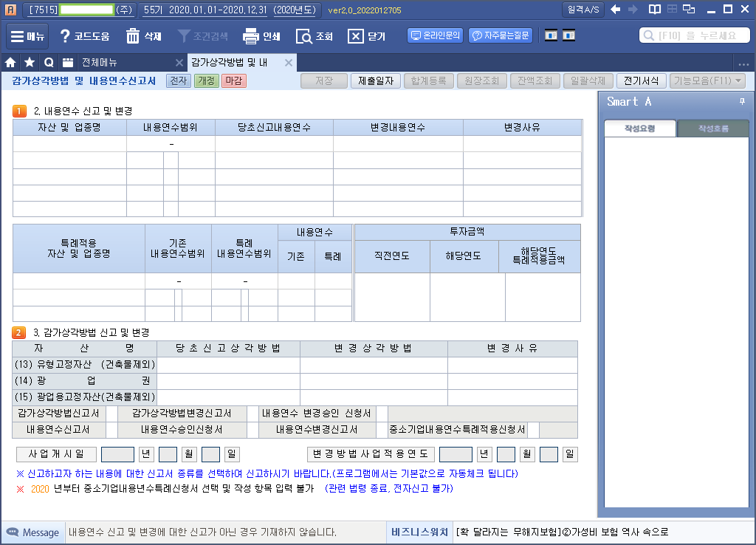Image resolution: width=756 pixels, height=545 pixels.
Task: Click the Message speech bubble icon
Action: (12, 532)
